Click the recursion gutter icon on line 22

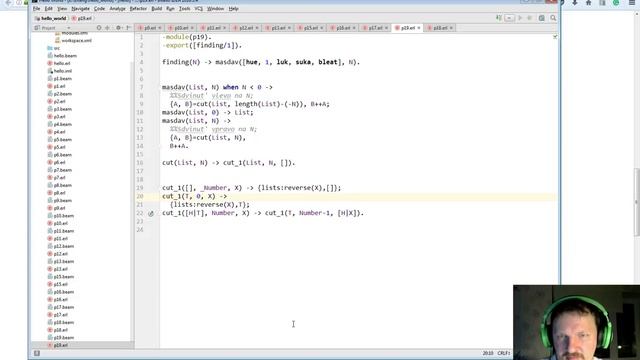click(x=151, y=213)
